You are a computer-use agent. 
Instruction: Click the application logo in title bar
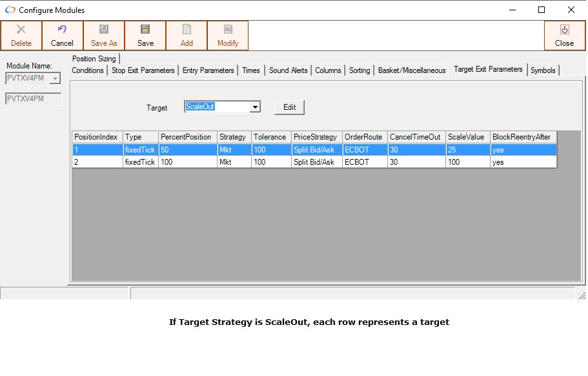(10, 10)
